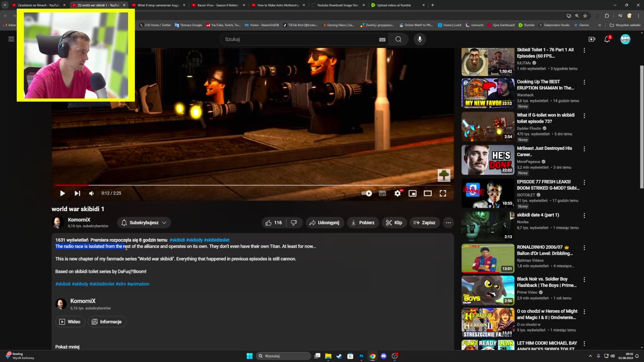Open the channel's Wideo button

click(x=69, y=322)
